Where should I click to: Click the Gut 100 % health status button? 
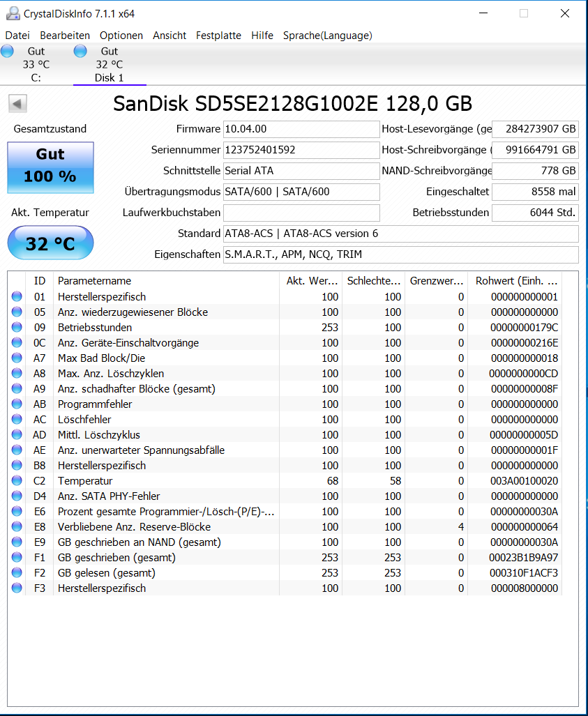50,167
